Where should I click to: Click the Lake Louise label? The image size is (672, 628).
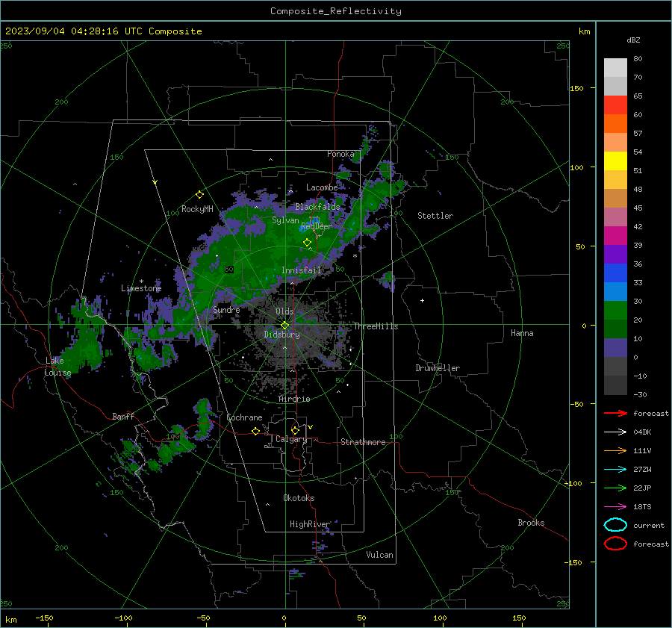pos(57,367)
